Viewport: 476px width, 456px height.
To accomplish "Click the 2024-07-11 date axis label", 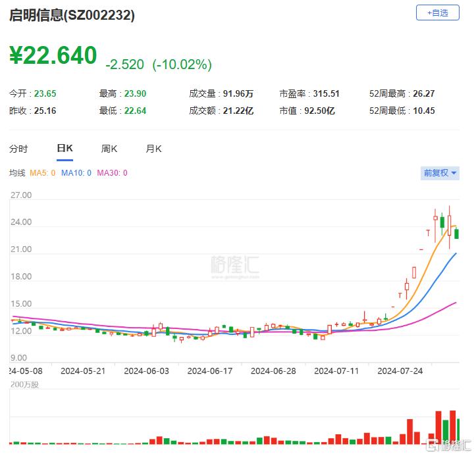I will click(336, 371).
